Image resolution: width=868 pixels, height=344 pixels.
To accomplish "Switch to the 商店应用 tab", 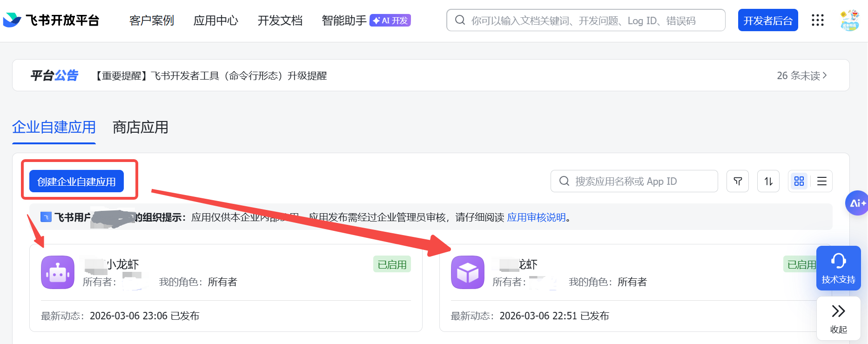I will click(141, 127).
